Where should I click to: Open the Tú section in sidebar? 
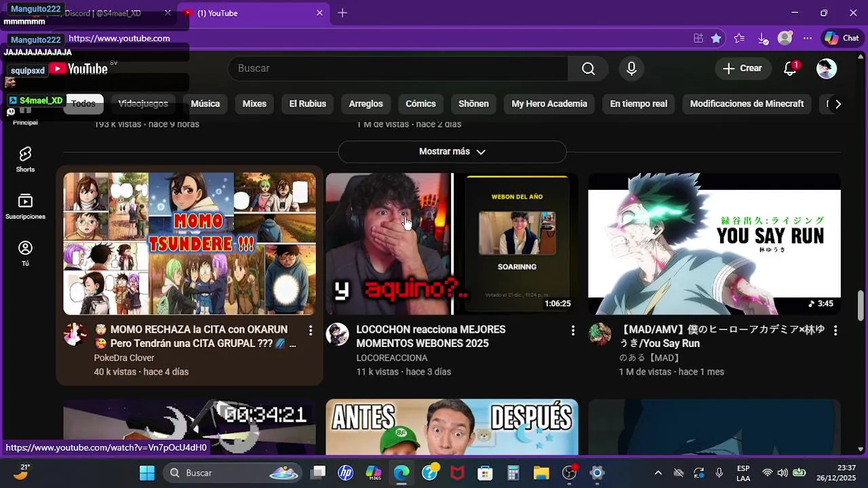coord(25,253)
